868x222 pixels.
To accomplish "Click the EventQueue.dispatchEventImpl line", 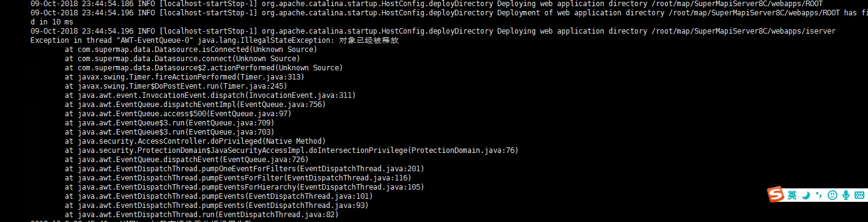I will [195, 104].
